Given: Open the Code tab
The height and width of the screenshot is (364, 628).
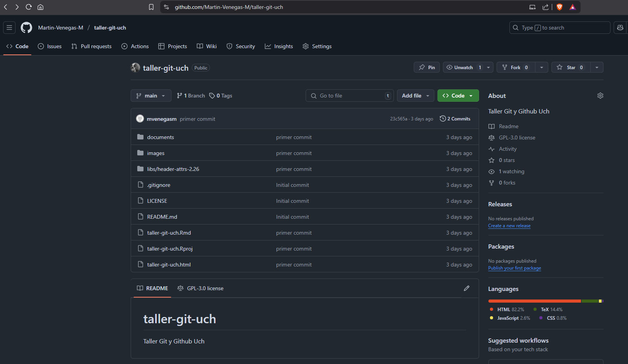Looking at the screenshot, I should click(17, 46).
